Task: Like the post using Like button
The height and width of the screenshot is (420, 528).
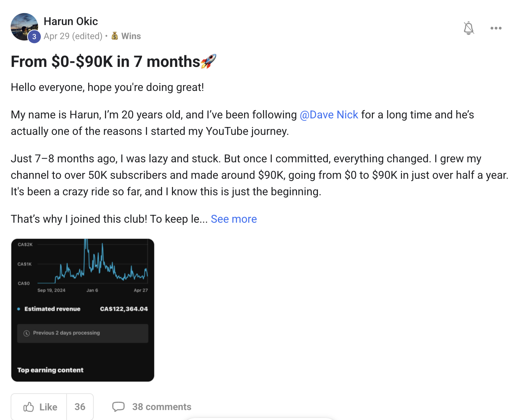Action: (39, 407)
